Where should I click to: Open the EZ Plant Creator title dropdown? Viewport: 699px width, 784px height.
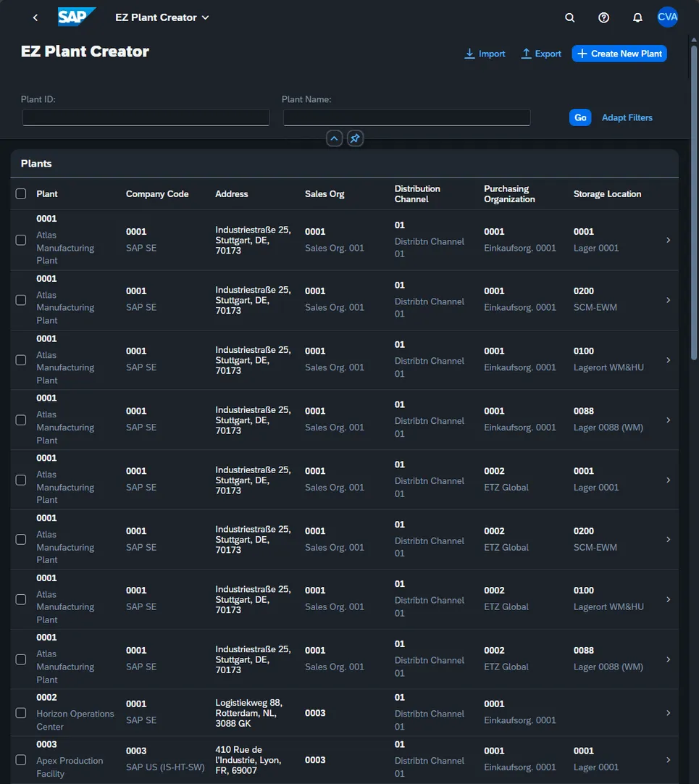162,17
